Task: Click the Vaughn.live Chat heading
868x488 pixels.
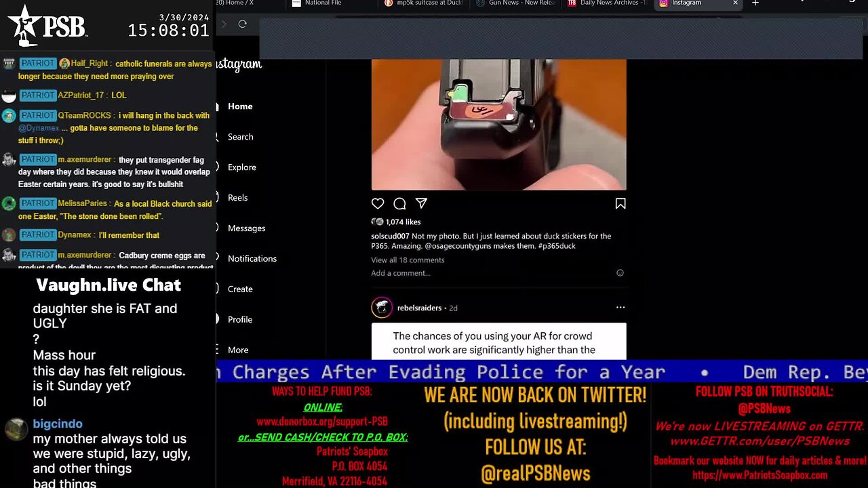Action: 108,285
